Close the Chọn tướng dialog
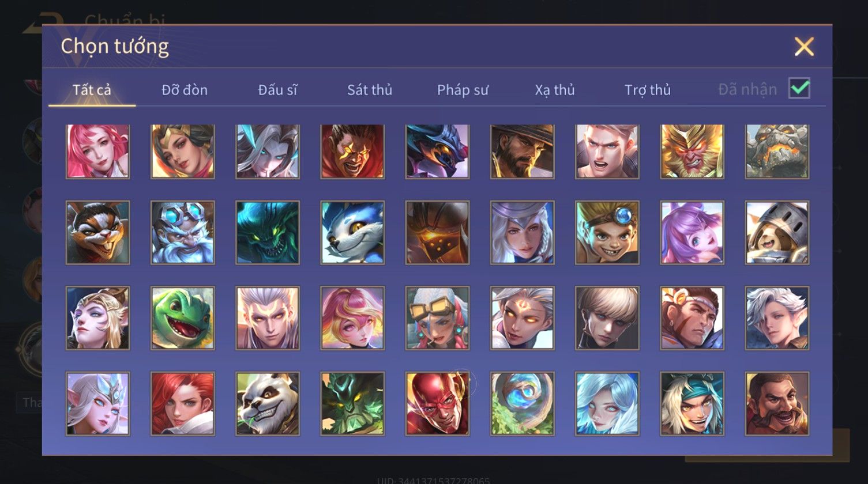 point(804,46)
